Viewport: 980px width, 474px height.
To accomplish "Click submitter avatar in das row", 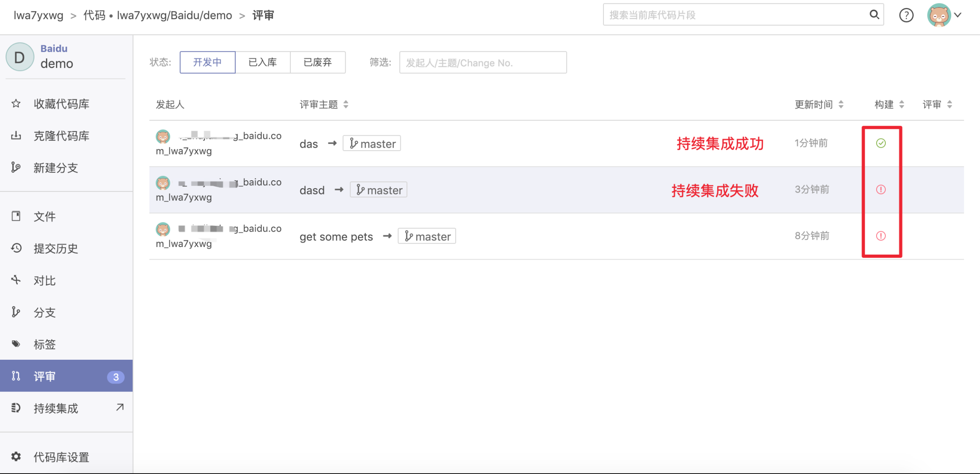I will [163, 136].
